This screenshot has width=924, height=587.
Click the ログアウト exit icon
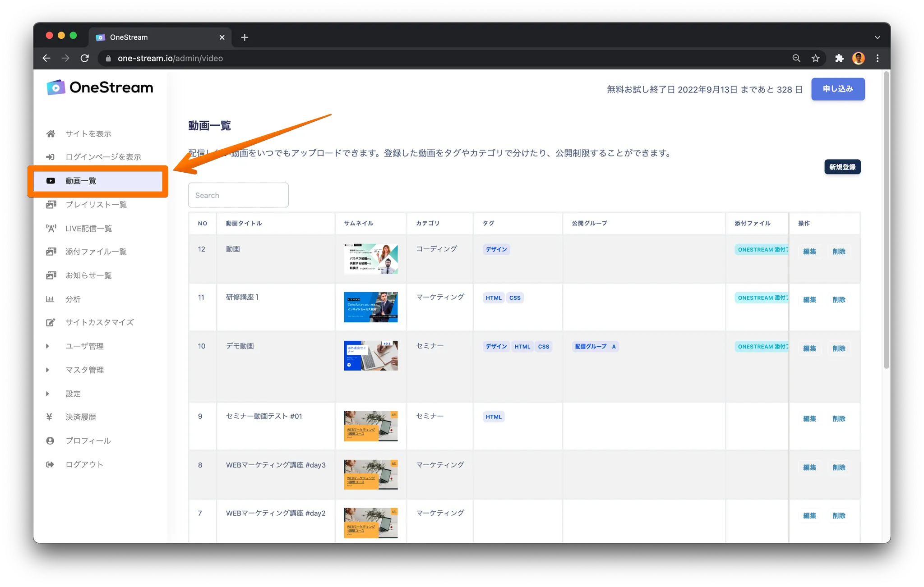(x=50, y=464)
